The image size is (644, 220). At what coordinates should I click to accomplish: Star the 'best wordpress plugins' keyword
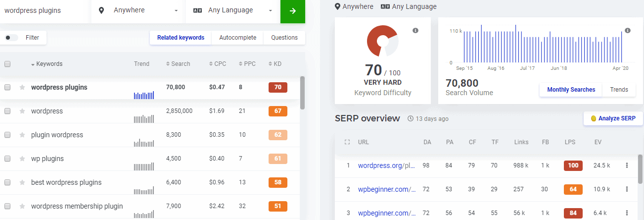pos(22,182)
